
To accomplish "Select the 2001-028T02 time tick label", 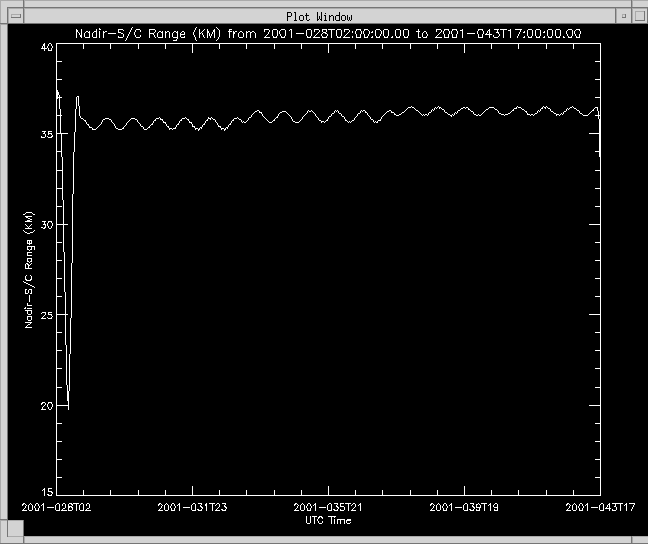I will pyautogui.click(x=58, y=508).
